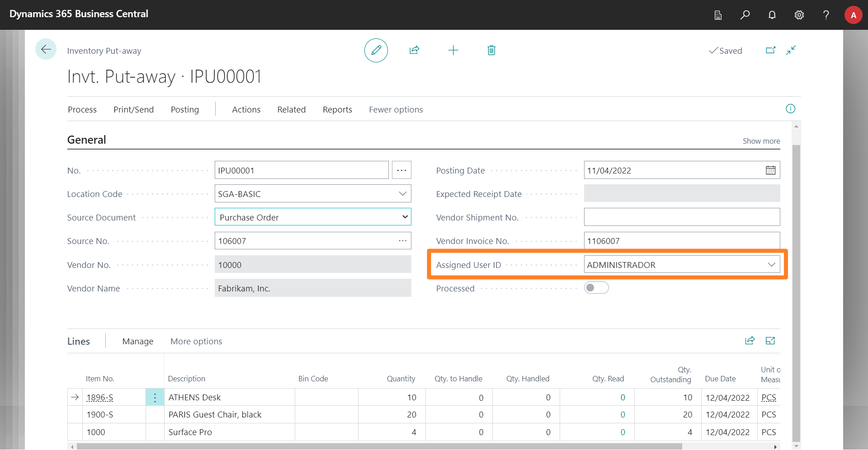Open the Actions menu
The image size is (868, 450).
[x=246, y=109]
